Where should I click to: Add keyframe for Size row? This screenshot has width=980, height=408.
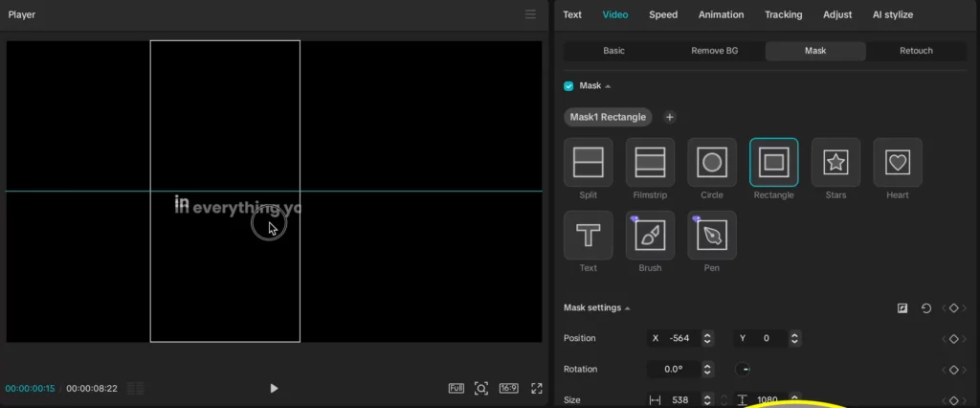click(x=954, y=400)
